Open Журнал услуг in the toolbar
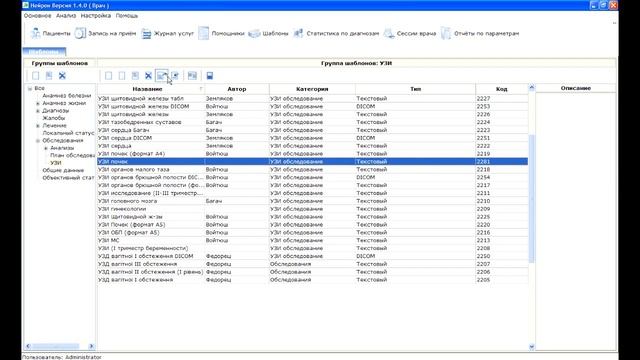This screenshot has width=640, height=360. (x=167, y=33)
